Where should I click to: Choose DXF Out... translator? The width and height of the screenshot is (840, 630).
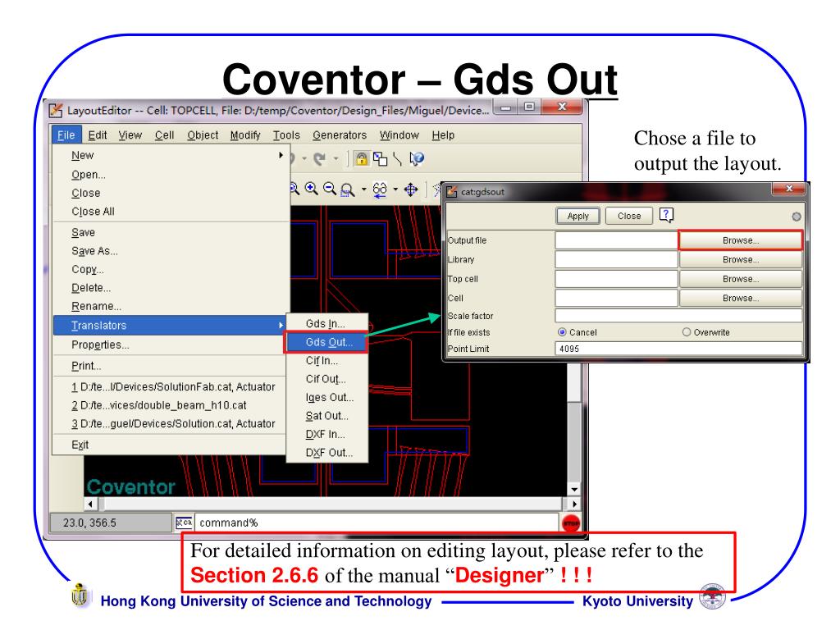326,453
